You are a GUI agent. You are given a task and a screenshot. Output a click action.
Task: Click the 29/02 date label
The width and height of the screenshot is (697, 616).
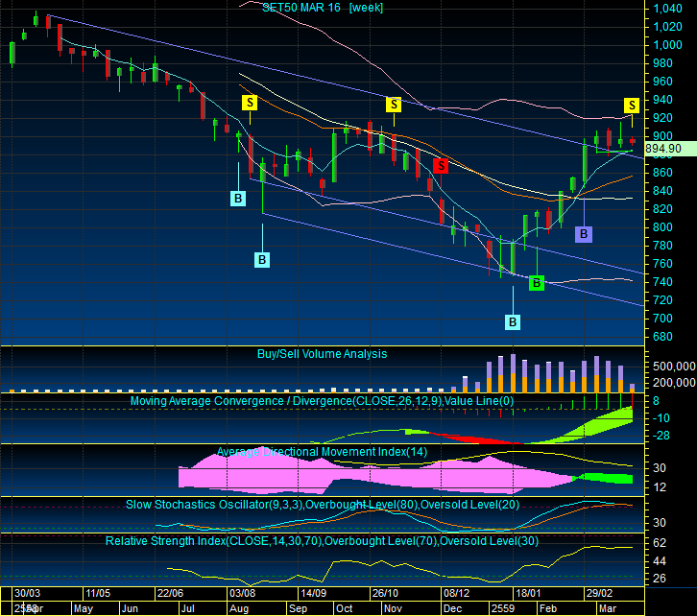[599, 593]
